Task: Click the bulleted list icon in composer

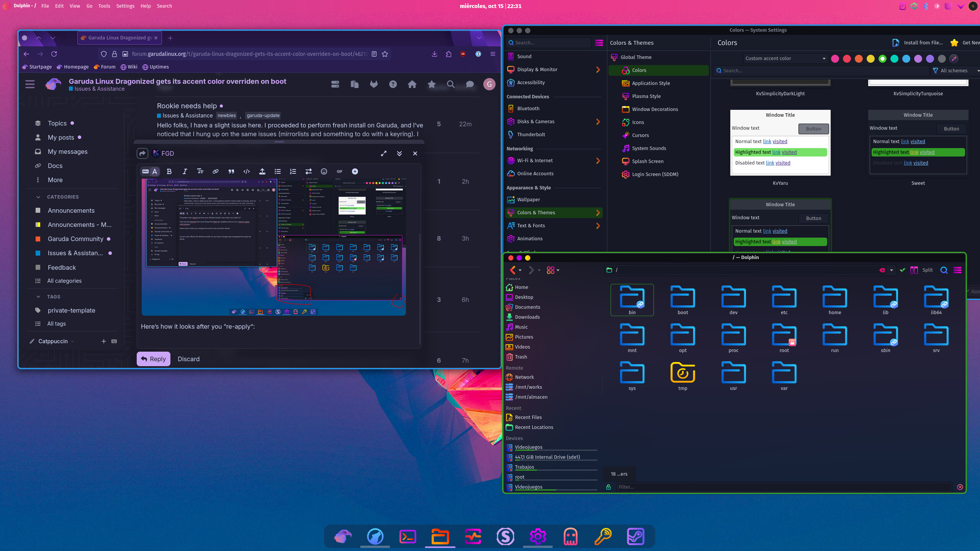Action: click(x=278, y=171)
